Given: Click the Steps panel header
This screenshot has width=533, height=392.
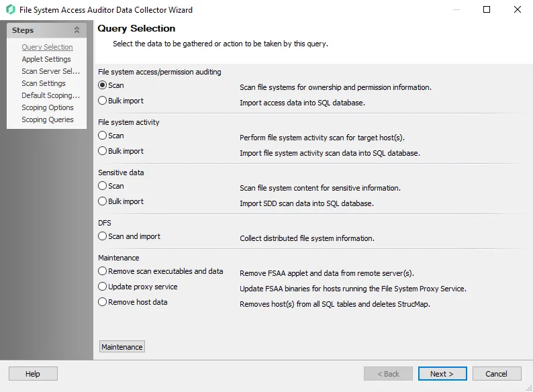Looking at the screenshot, I should tap(46, 30).
